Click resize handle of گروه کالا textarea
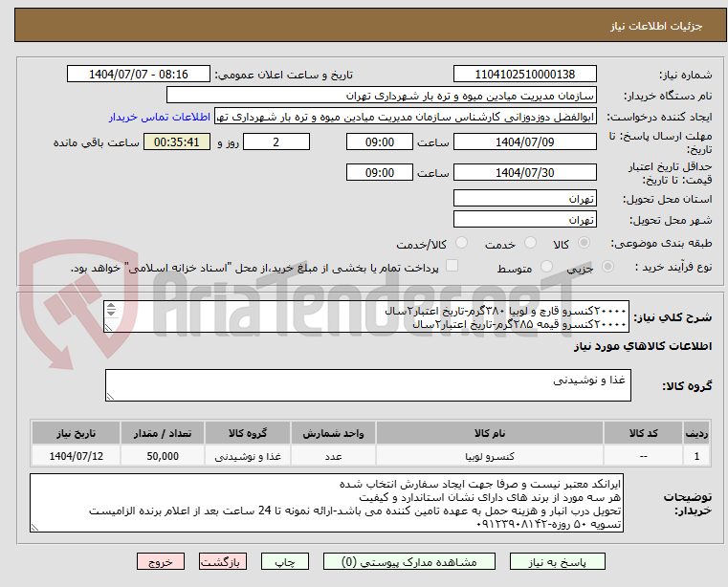Image resolution: width=728 pixels, height=587 pixels. coord(110,395)
